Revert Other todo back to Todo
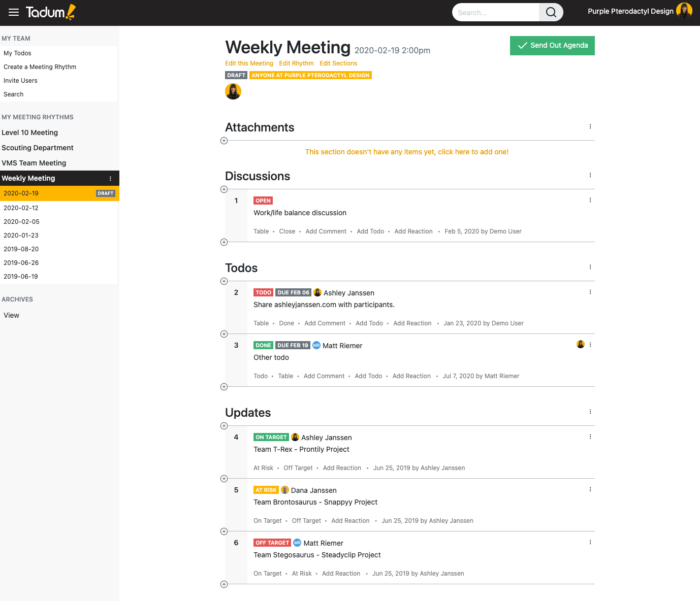The width and height of the screenshot is (700, 601). 261,376
